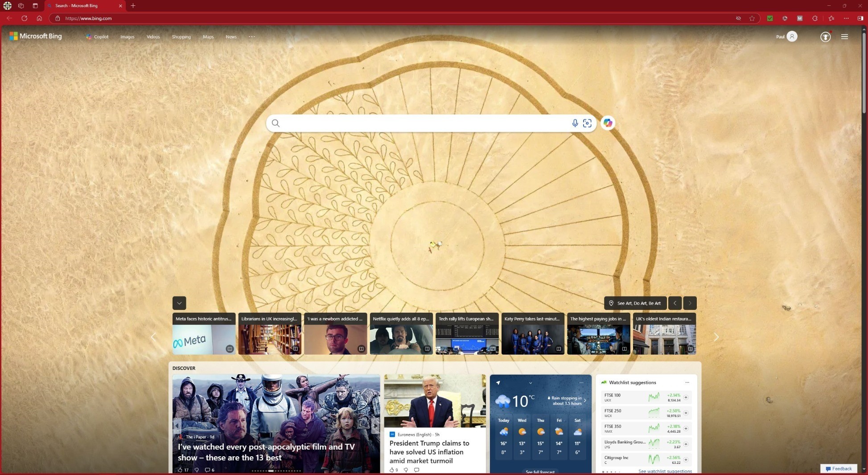The width and height of the screenshot is (868, 475).
Task: Click See full forecast link
Action: point(540,472)
